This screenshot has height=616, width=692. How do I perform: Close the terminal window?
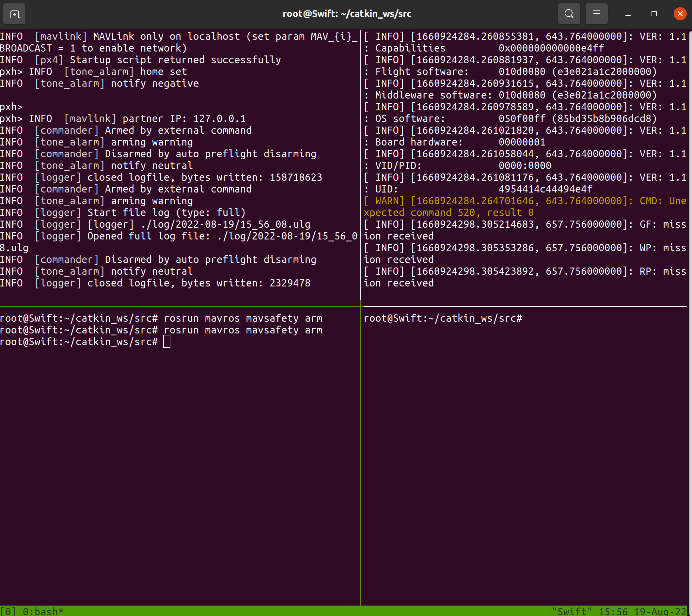click(680, 14)
